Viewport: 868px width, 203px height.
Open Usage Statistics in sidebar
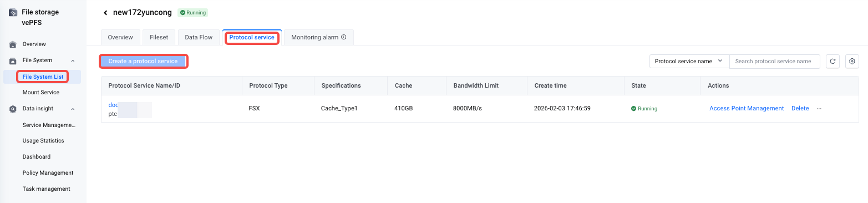43,141
